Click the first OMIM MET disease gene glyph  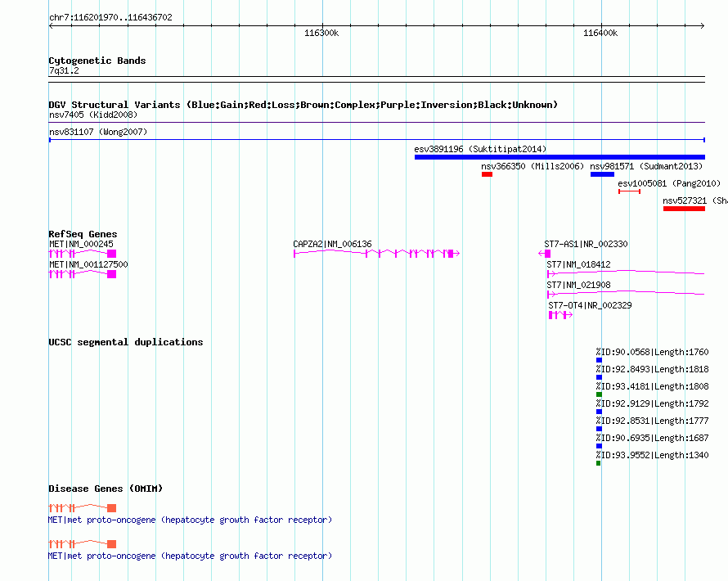(83, 508)
